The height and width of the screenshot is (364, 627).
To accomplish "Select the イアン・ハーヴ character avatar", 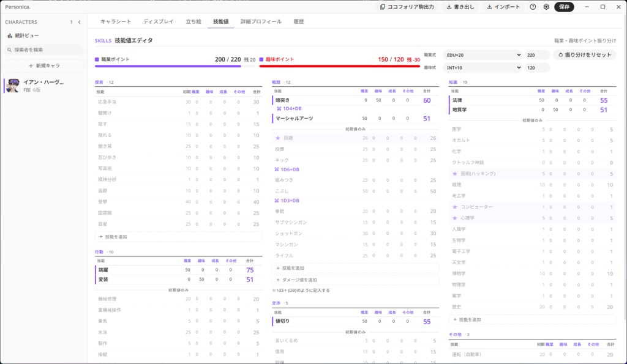I will point(13,86).
